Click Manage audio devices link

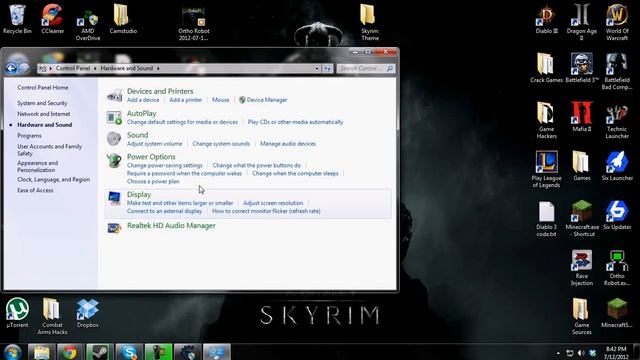288,144
